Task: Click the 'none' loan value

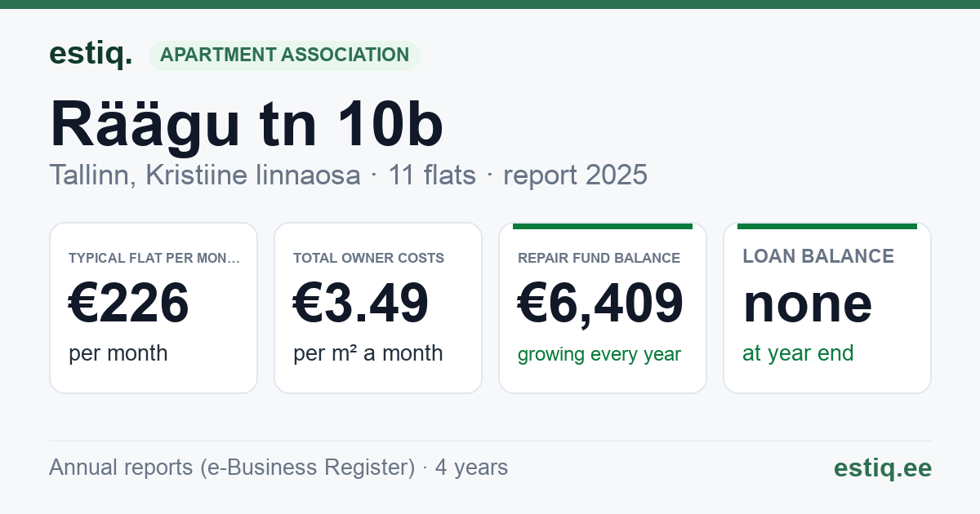Action: [808, 304]
